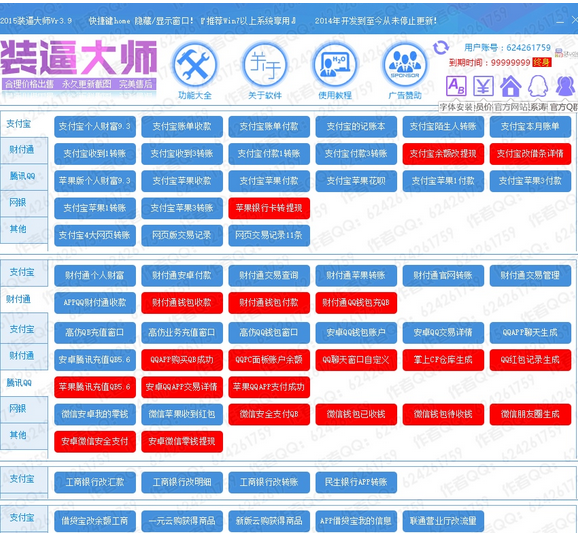Image resolution: width=578 pixels, height=533 pixels.
Task: Click the purple refresh arrows icon
Action: coord(441,48)
